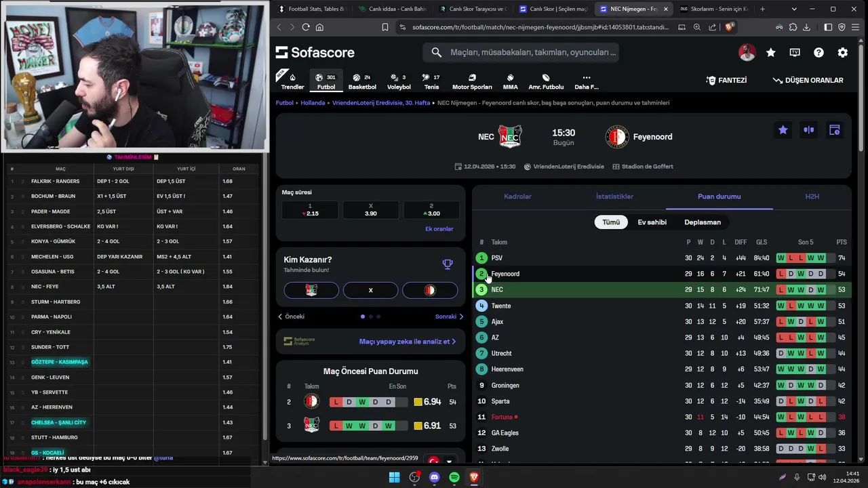This screenshot has height=488, width=868.
Task: Click the browser address bar URL
Action: [540, 27]
